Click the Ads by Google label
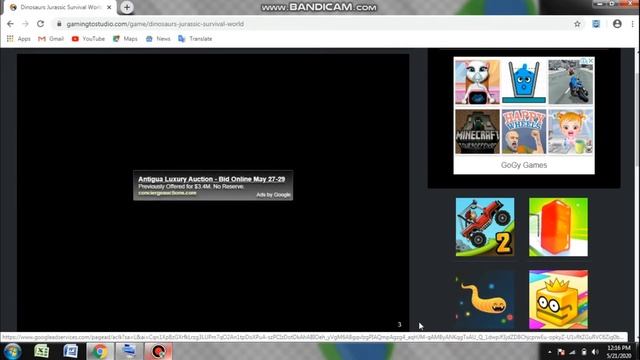This screenshot has height=360, width=640. 273,195
